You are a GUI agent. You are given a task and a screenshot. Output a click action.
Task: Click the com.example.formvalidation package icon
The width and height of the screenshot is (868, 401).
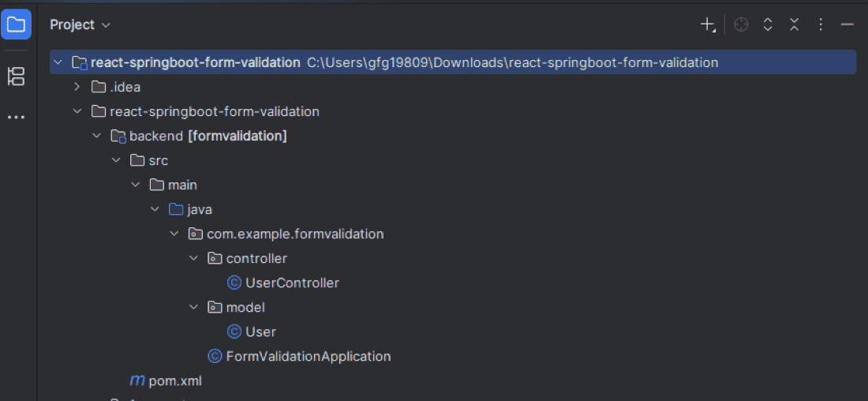pyautogui.click(x=196, y=234)
